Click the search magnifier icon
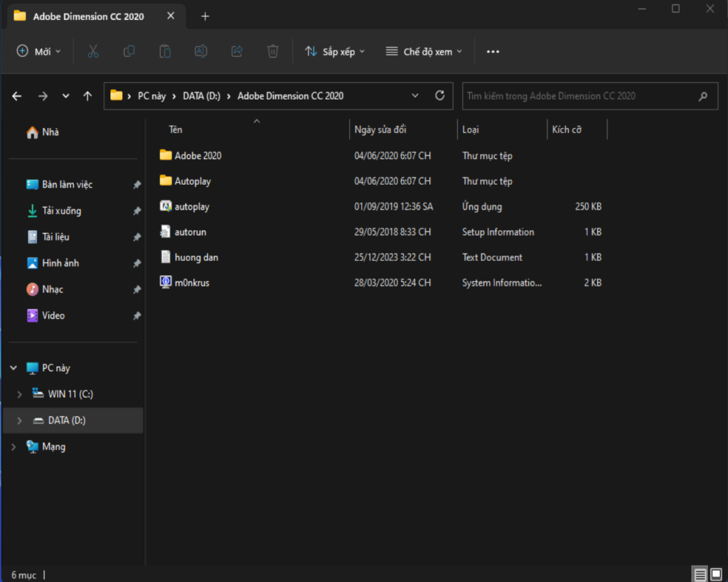This screenshot has height=582, width=728. tap(703, 96)
